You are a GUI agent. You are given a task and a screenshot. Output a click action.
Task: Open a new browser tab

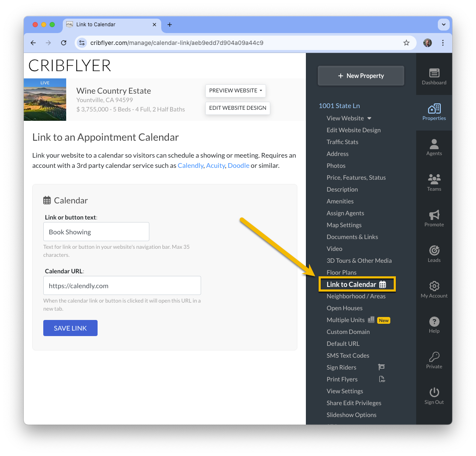[x=170, y=25]
